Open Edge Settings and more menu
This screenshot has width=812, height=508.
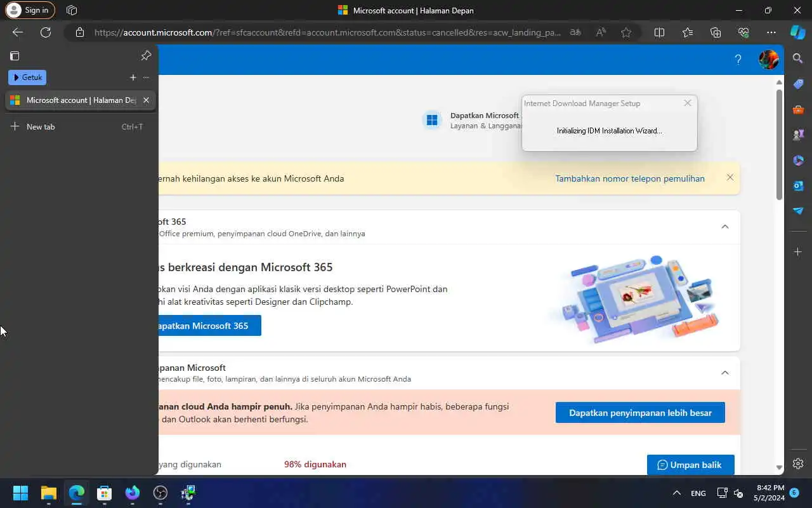[771, 32]
